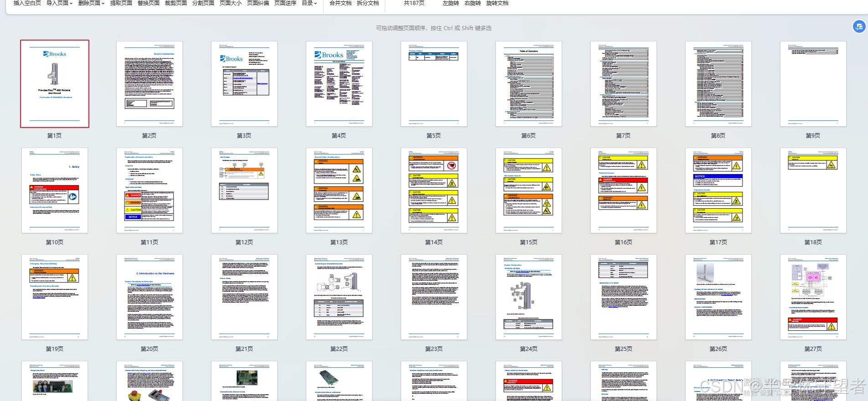Viewport: 868px width, 401px height.
Task: Select page 7 thumbnail
Action: [x=624, y=84]
